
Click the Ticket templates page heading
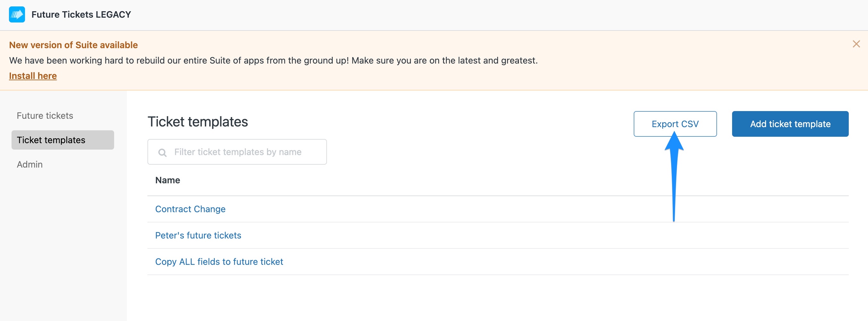coord(198,122)
